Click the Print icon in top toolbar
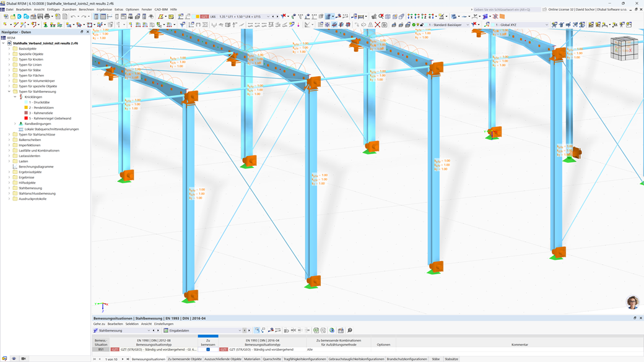 point(47,17)
